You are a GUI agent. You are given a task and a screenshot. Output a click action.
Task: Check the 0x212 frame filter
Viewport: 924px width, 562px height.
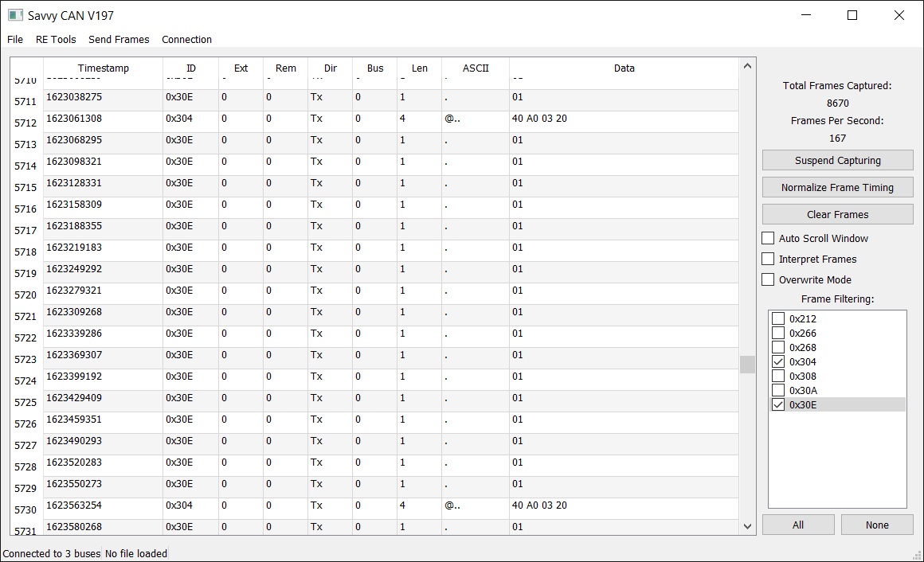779,319
